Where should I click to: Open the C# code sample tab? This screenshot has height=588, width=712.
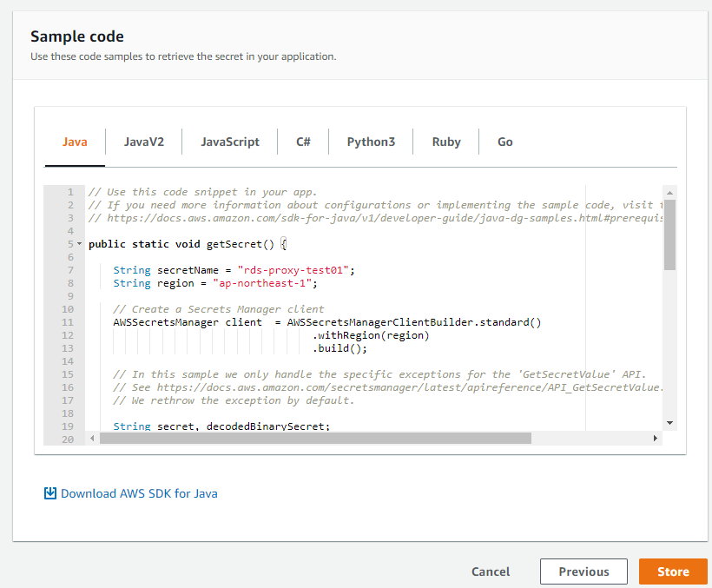point(303,142)
